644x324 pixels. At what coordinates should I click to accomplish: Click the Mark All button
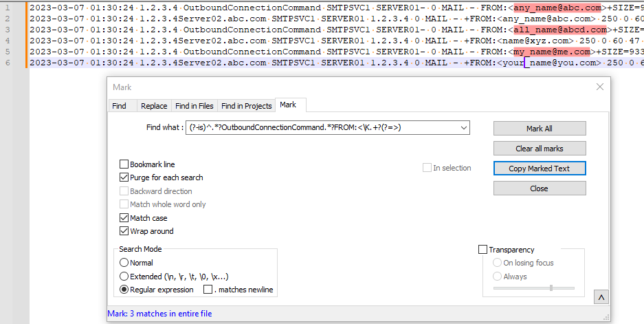coord(540,128)
